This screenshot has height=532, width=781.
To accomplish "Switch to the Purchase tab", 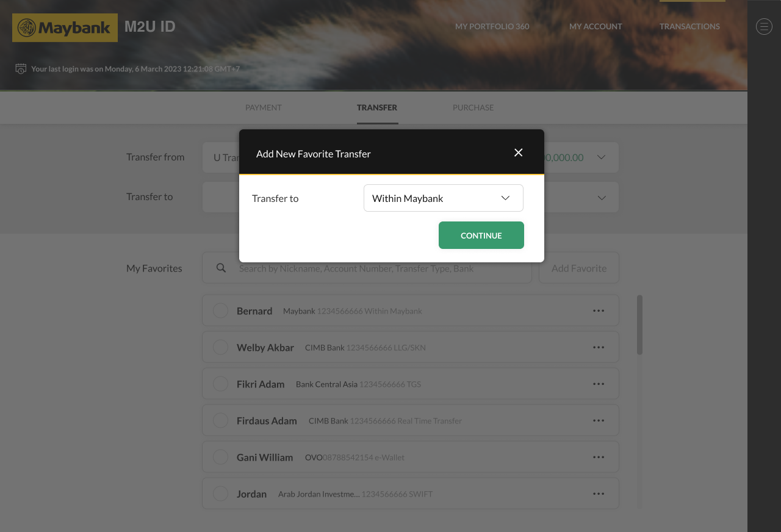I will coord(473,107).
